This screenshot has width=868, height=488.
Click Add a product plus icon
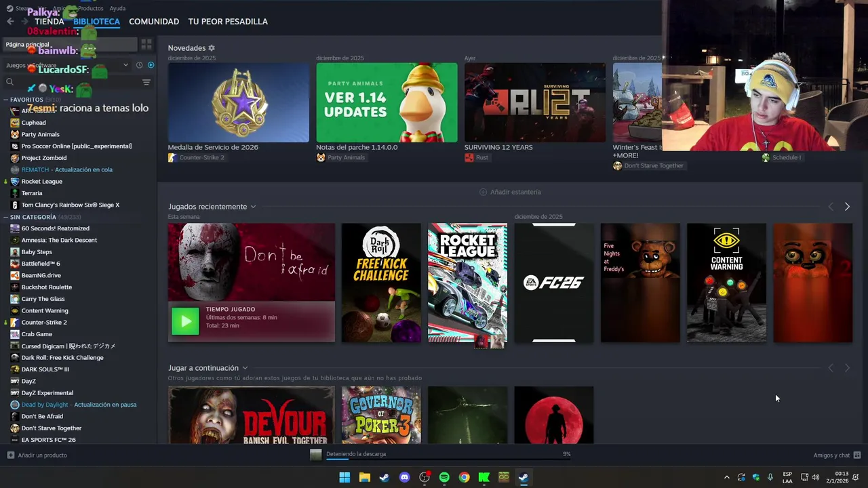pos(10,455)
